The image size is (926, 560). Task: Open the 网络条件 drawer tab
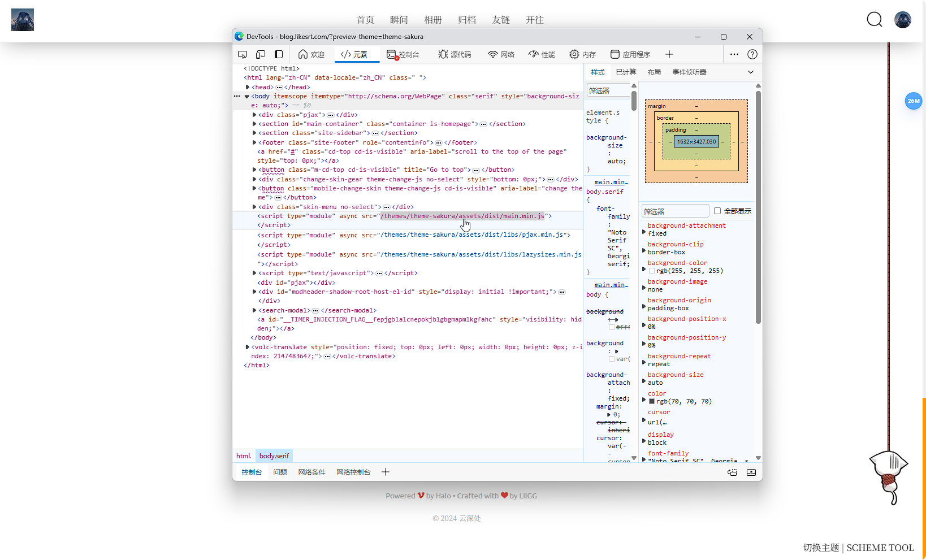point(312,472)
